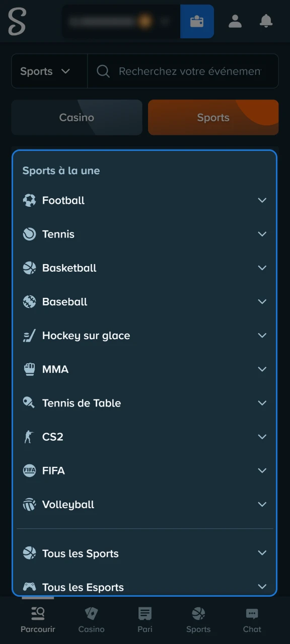Image resolution: width=290 pixels, height=644 pixels.
Task: Check notifications via the bell icon
Action: [x=266, y=21]
